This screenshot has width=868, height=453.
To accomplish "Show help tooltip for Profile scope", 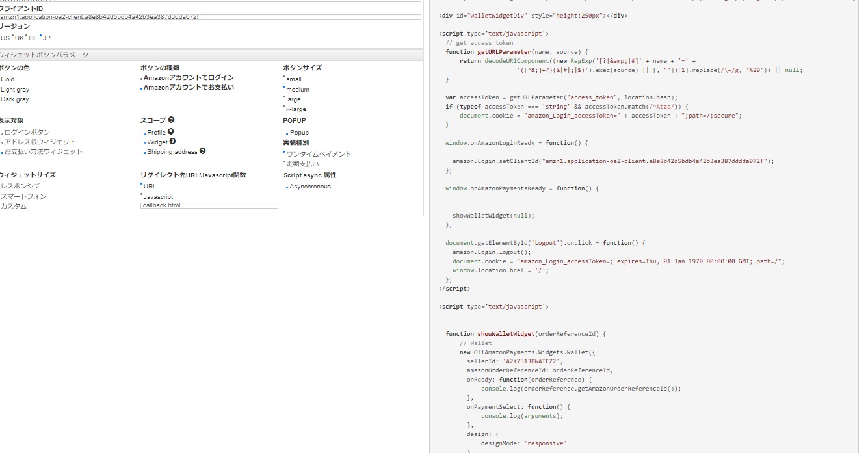I will [170, 132].
